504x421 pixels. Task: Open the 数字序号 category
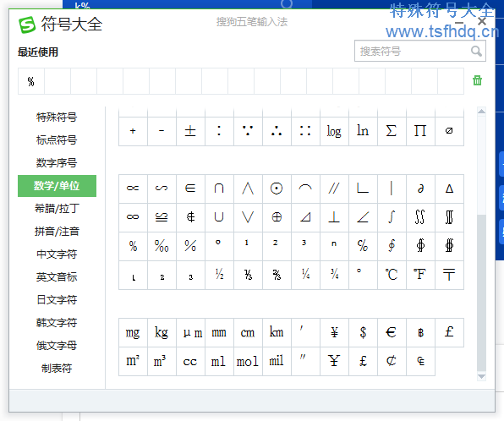point(57,163)
